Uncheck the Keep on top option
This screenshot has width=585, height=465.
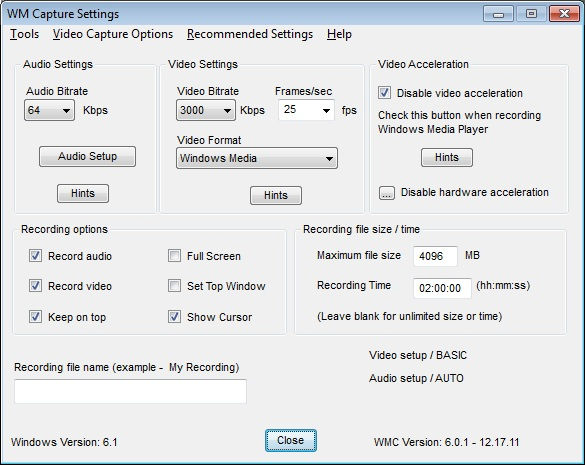click(35, 316)
